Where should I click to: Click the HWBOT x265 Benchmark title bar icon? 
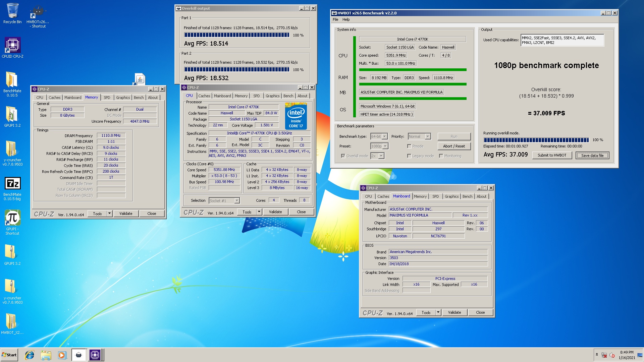pos(334,13)
